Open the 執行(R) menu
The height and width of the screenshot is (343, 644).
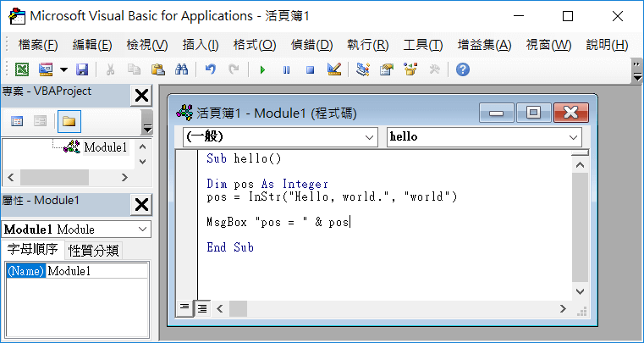368,45
